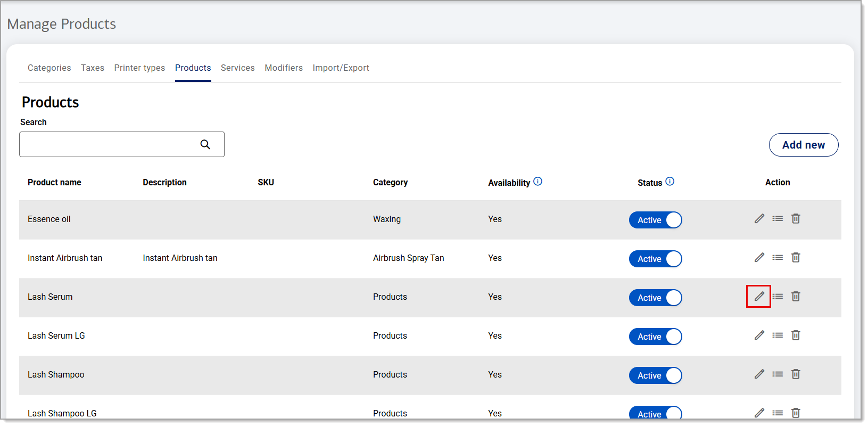Select the Products tab

(x=193, y=68)
